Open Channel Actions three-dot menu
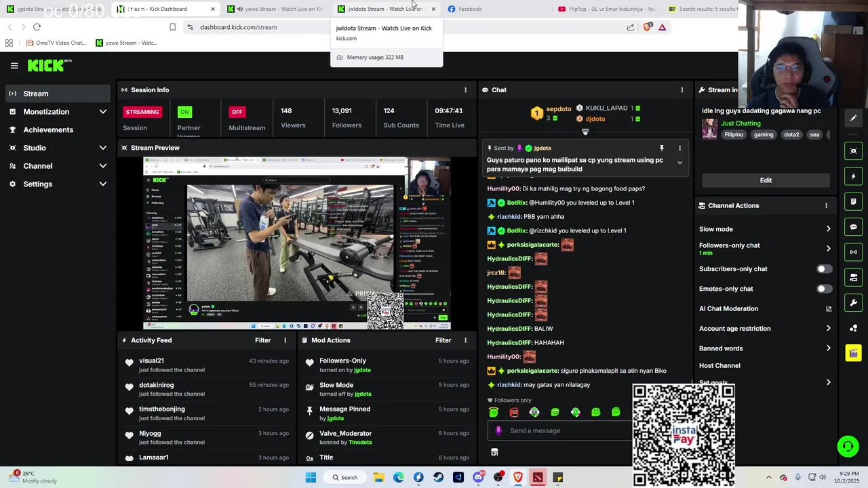This screenshot has width=868, height=488. tap(826, 205)
